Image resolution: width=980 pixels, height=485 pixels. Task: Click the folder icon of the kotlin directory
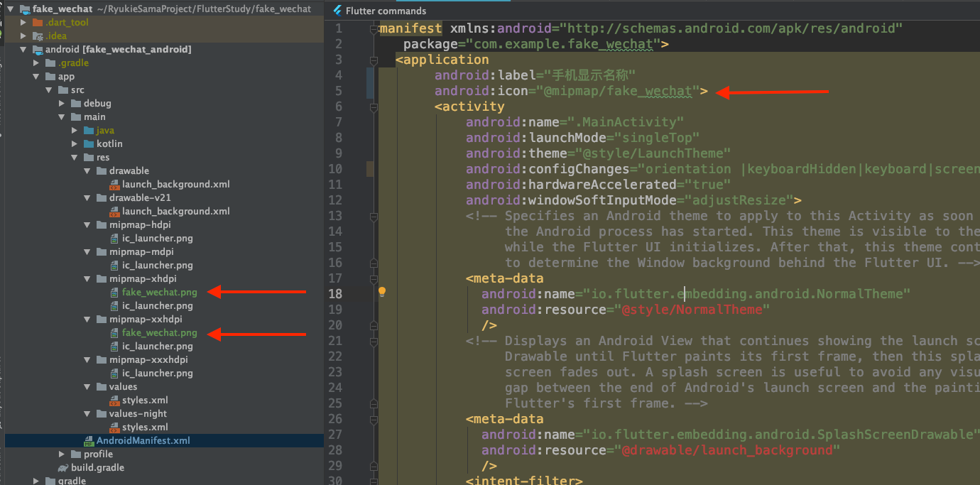point(89,144)
